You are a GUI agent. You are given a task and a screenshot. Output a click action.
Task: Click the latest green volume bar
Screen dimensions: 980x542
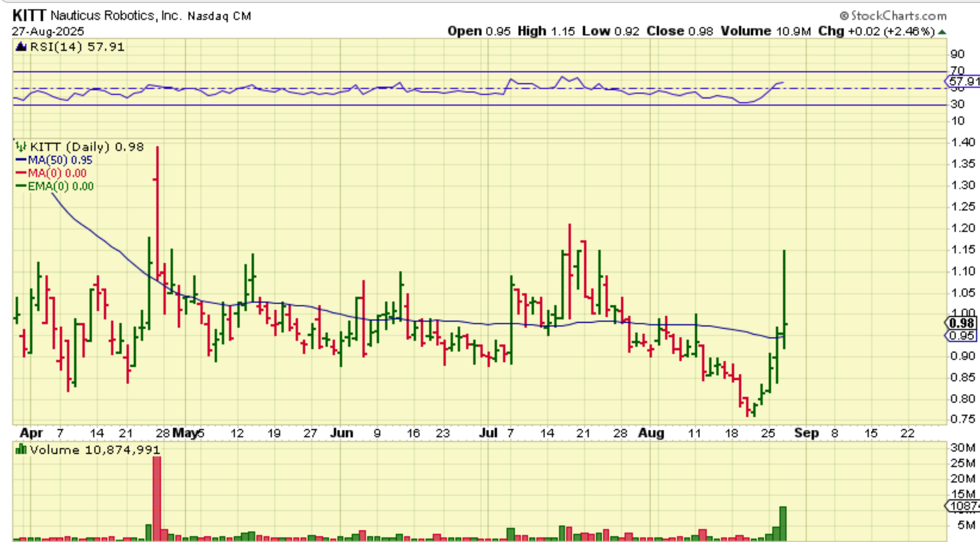783,524
